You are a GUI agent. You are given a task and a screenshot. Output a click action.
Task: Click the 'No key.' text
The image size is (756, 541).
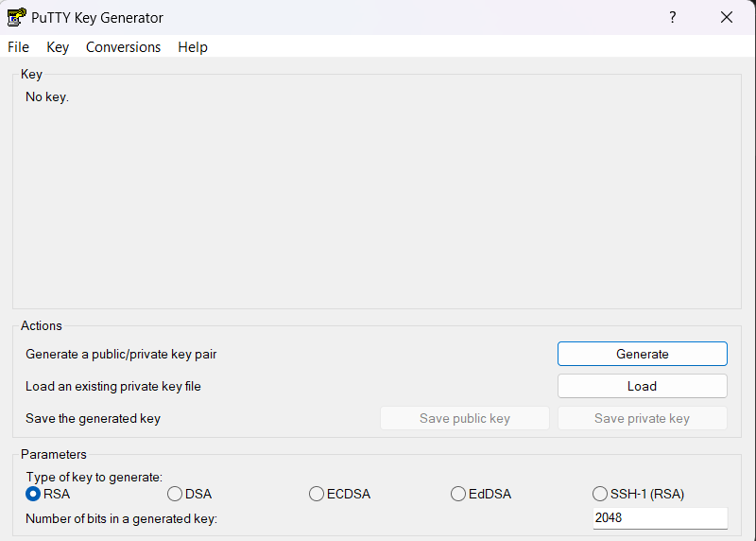pos(47,97)
